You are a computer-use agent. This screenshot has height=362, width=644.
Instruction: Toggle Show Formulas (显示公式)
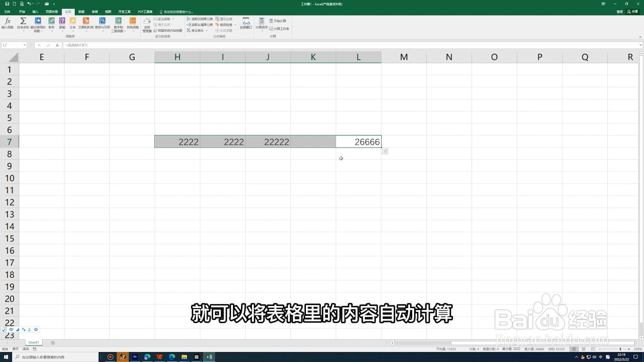coord(224,19)
